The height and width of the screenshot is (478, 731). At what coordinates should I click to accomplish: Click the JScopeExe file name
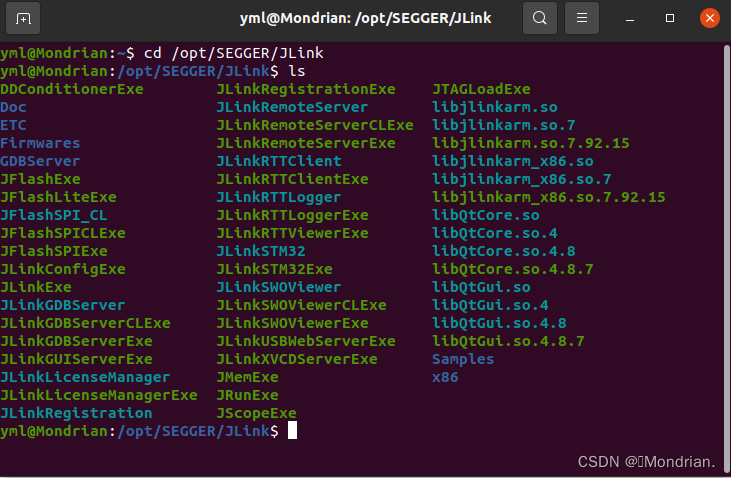point(256,413)
